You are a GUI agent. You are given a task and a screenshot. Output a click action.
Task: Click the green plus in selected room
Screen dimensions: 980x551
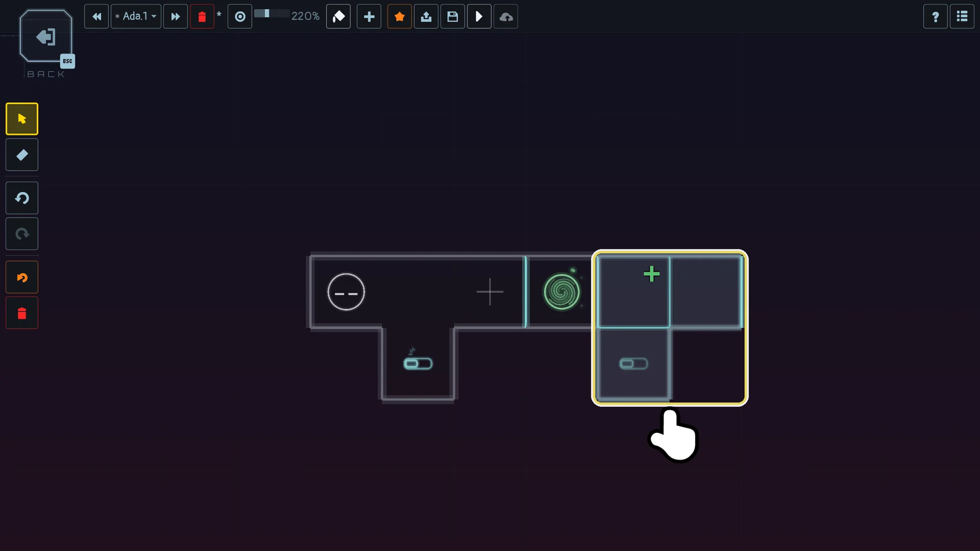pos(651,274)
